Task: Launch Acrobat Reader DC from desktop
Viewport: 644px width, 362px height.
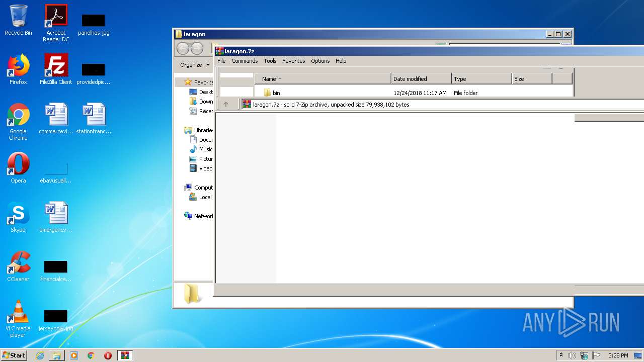Action: (x=56, y=23)
